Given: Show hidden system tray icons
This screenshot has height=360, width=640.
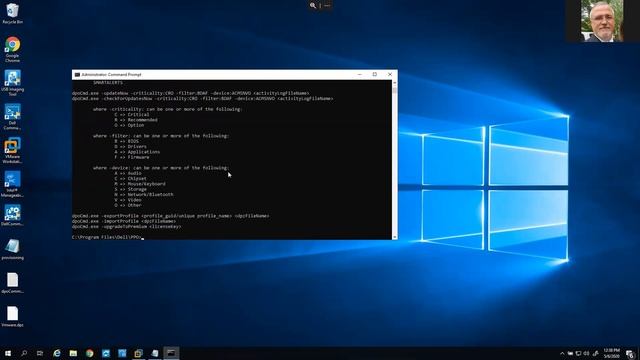Looking at the screenshot, I should 562,353.
